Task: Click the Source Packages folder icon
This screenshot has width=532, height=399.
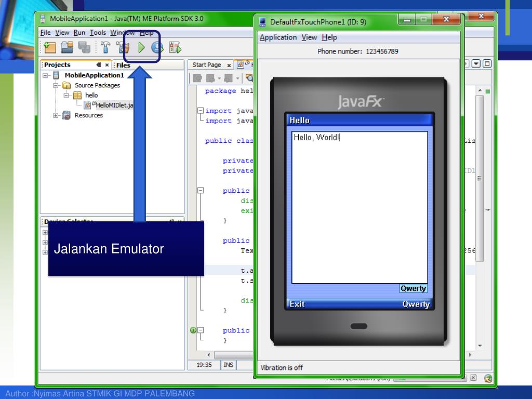Action: (x=66, y=85)
